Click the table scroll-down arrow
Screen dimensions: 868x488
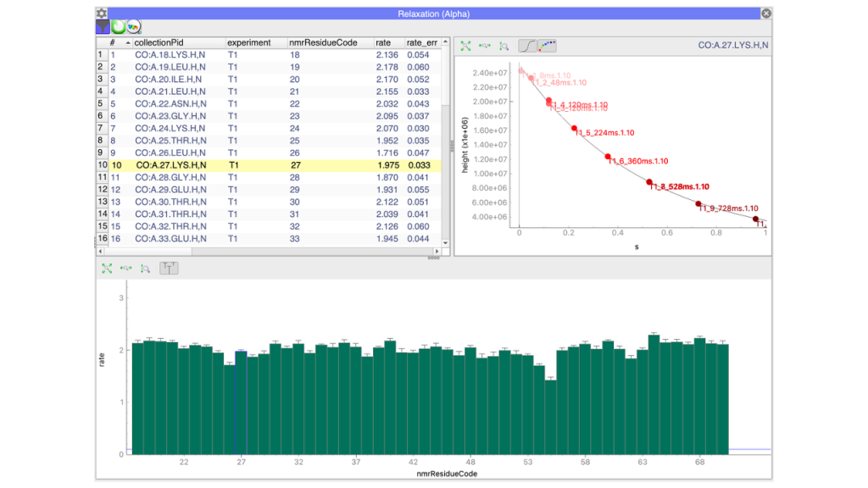click(x=445, y=243)
